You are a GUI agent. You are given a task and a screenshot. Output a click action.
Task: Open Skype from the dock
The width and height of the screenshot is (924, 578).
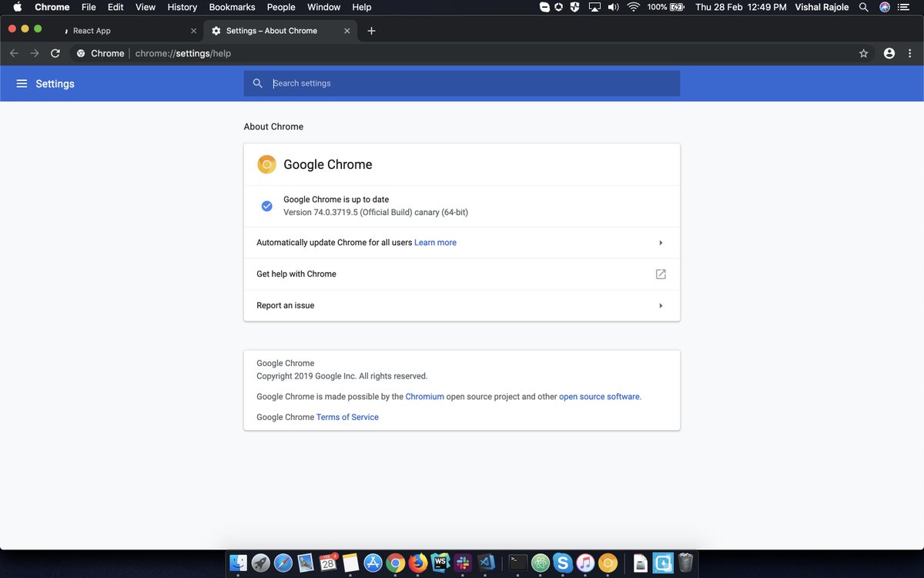coord(563,563)
